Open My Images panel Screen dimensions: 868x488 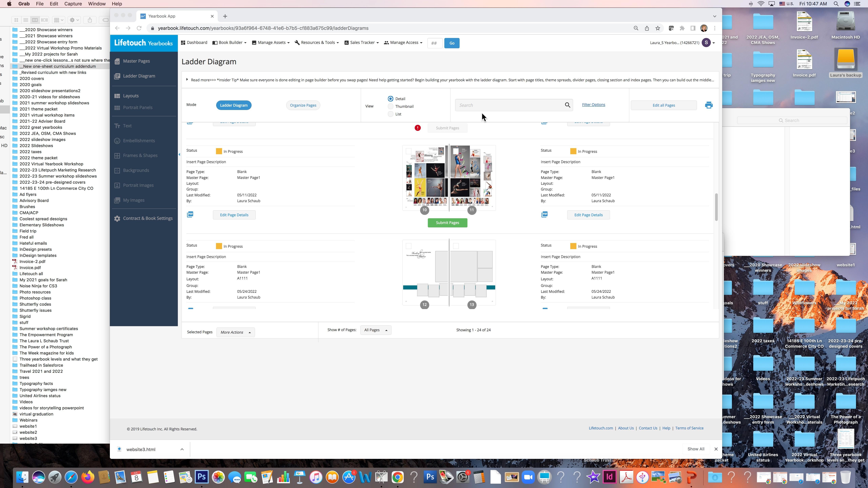point(133,200)
